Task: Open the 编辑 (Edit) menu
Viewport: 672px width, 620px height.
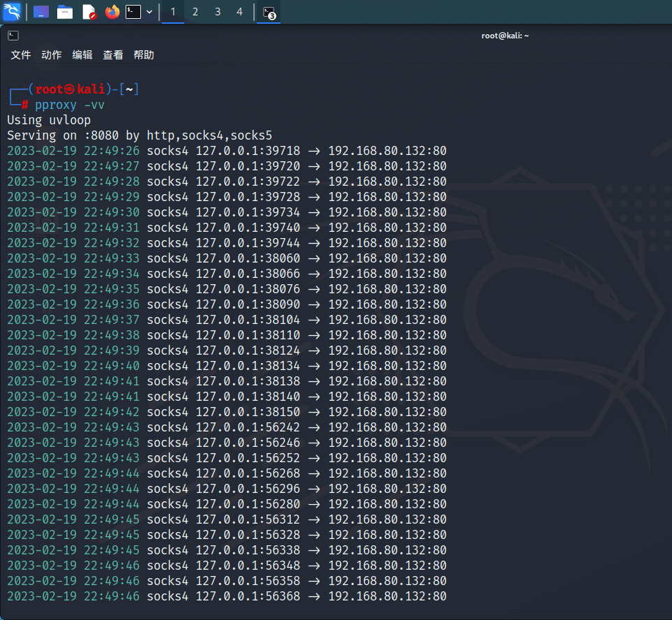Action: coord(82,55)
